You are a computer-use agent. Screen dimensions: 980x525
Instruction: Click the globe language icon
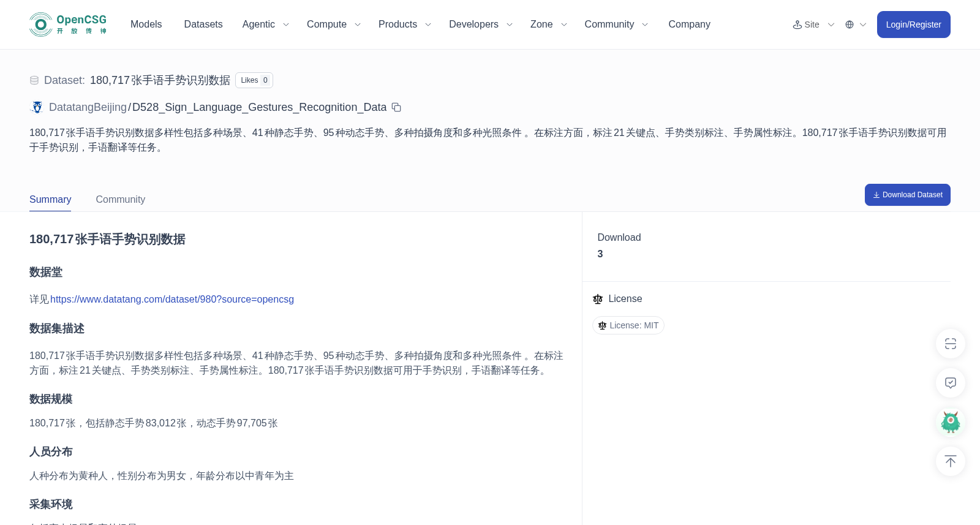tap(850, 25)
